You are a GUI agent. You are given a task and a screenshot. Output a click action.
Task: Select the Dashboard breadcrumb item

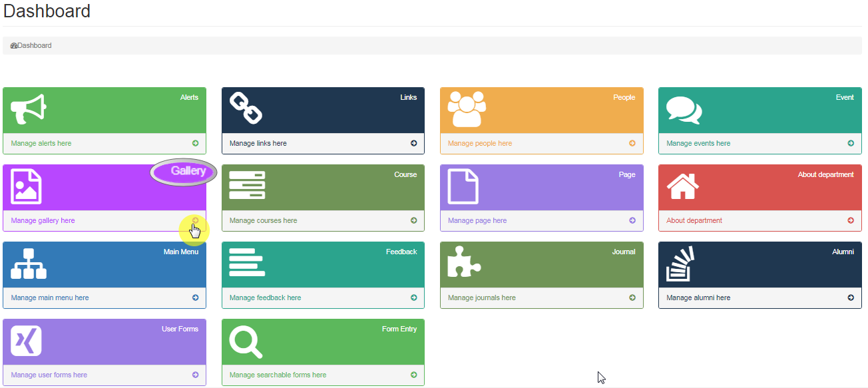pos(34,46)
